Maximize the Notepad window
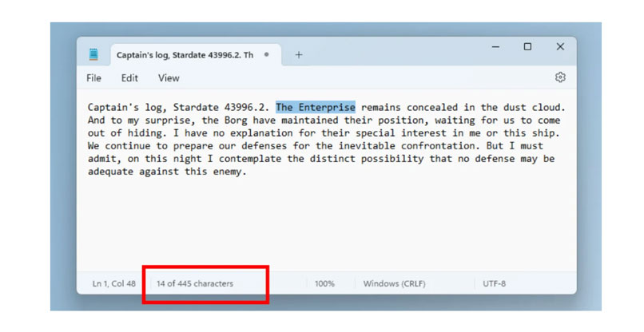 [x=527, y=48]
